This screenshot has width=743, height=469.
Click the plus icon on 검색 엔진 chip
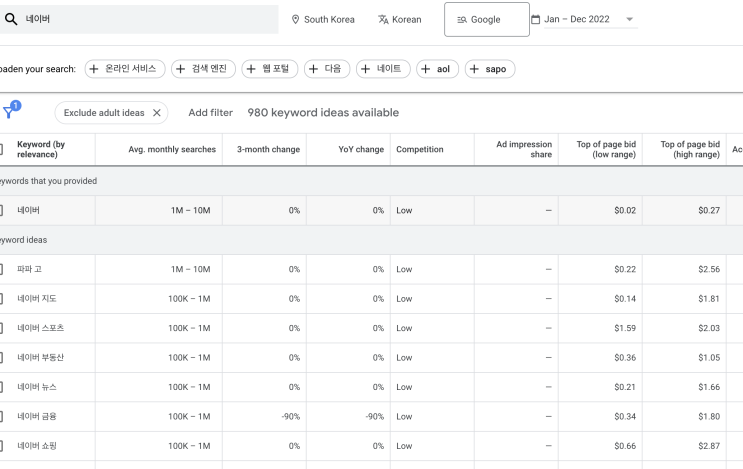[181, 69]
